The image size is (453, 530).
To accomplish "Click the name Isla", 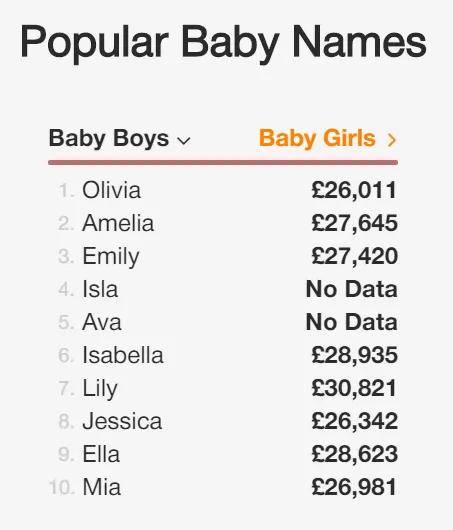I will (100, 290).
